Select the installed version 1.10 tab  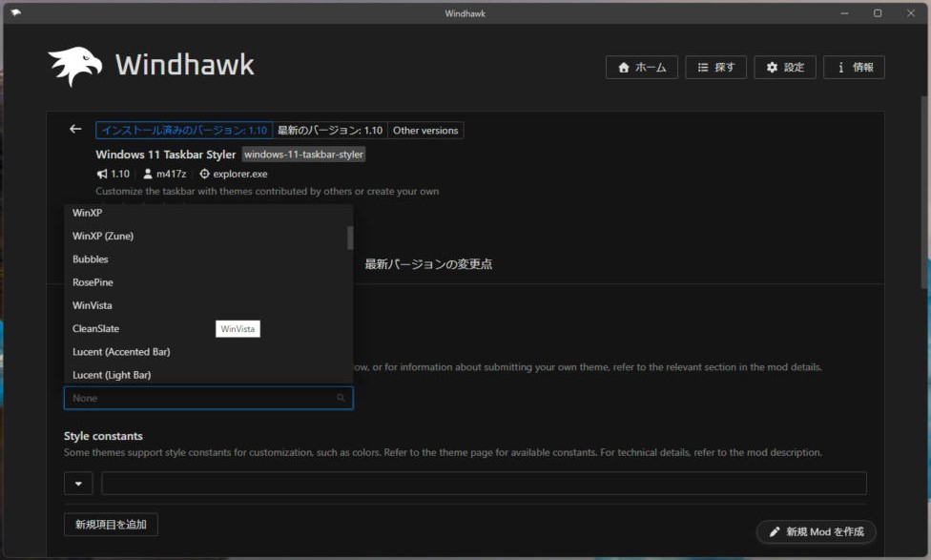[x=184, y=130]
